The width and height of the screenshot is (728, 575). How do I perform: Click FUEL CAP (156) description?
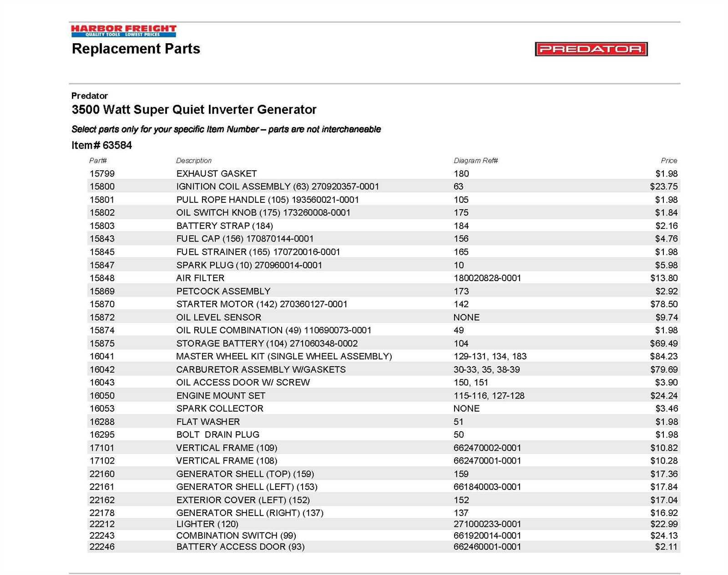[245, 239]
